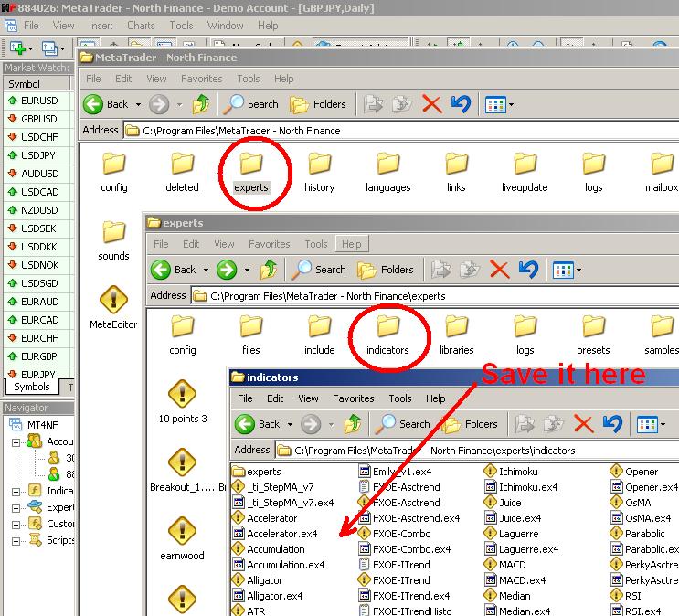Collapse Accounts node in Navigator tree

[x=16, y=442]
